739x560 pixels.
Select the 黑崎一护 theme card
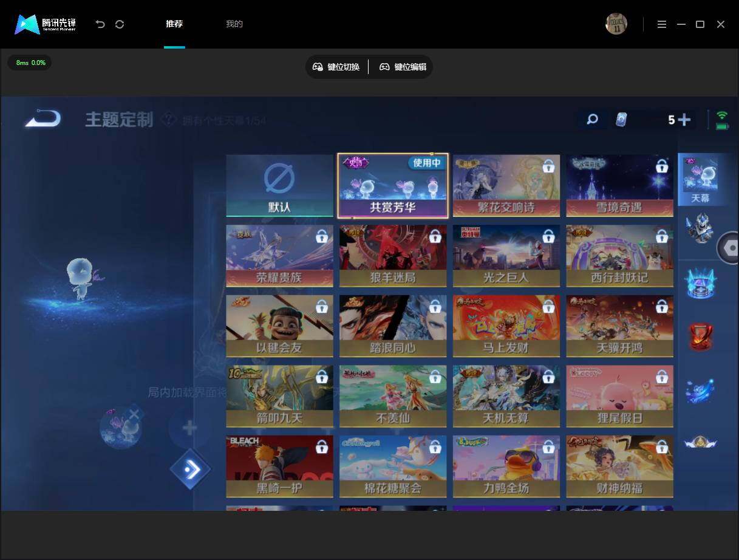280,466
